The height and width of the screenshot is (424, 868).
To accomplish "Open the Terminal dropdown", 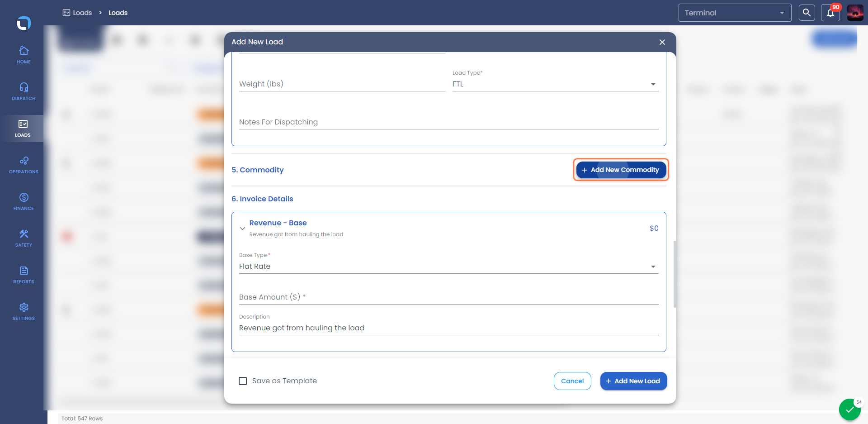I will [x=735, y=13].
